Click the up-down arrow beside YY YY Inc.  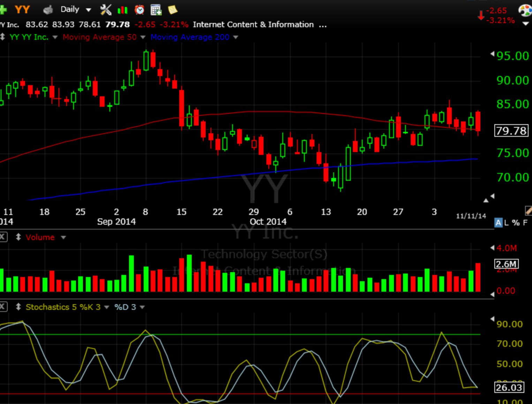[x=2, y=37]
